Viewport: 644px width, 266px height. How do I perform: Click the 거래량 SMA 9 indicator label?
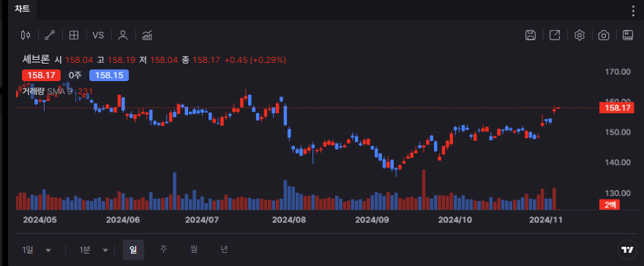[x=48, y=91]
